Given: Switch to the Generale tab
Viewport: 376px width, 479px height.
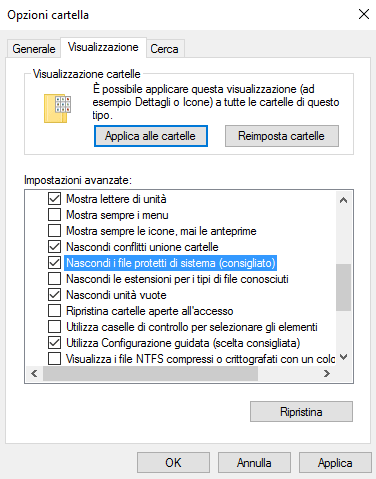Looking at the screenshot, I should coord(34,49).
